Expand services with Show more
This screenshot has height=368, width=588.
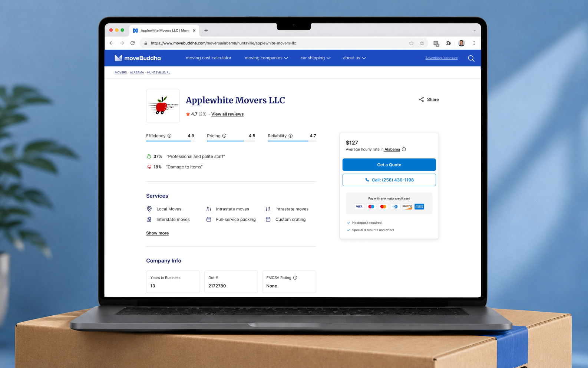click(x=158, y=233)
